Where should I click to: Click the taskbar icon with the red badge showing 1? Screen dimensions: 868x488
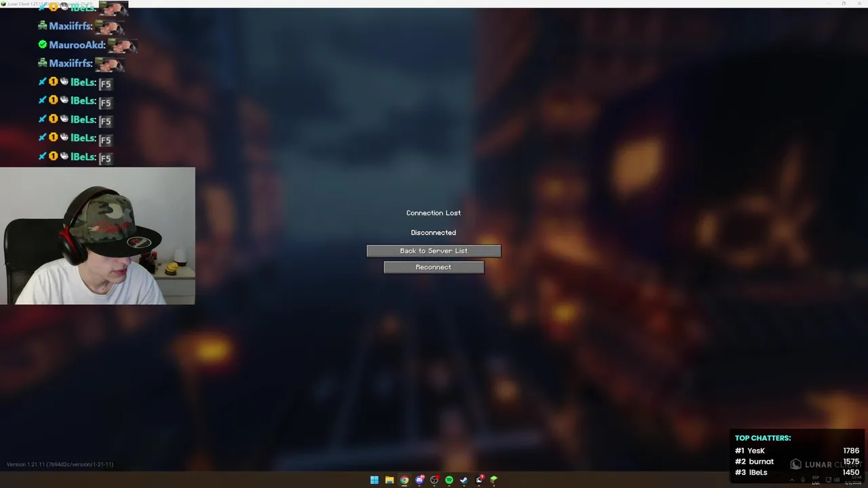click(479, 480)
